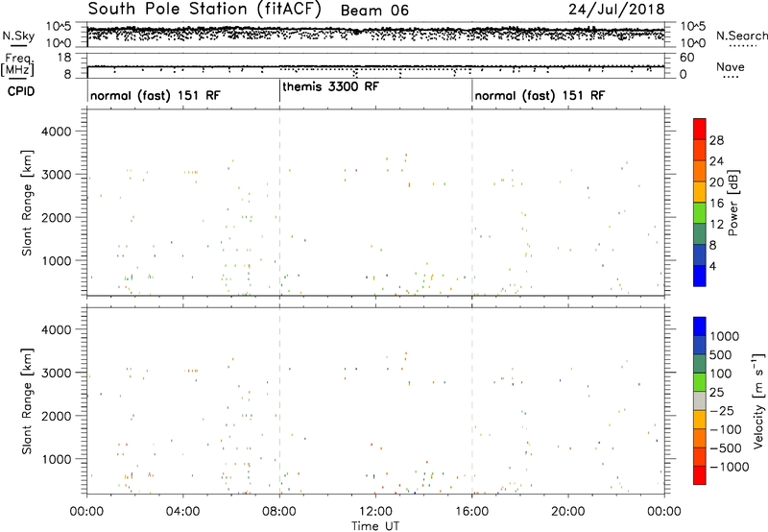This screenshot has width=768, height=532.
Task: Click the '1000' range tick in velocity panel
Action: point(57,459)
